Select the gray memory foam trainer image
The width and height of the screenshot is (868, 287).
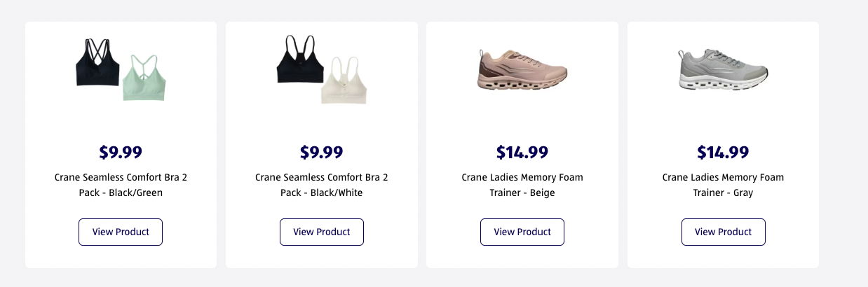click(x=723, y=69)
